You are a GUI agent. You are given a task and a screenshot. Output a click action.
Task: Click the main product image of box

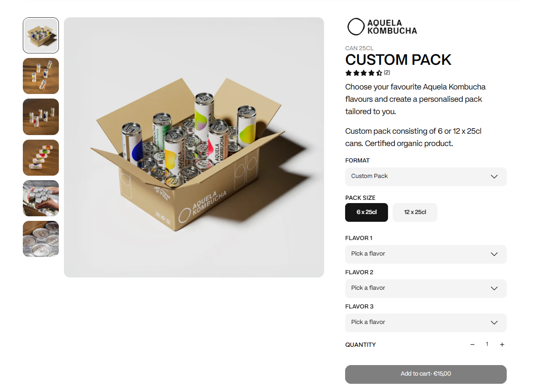point(194,147)
